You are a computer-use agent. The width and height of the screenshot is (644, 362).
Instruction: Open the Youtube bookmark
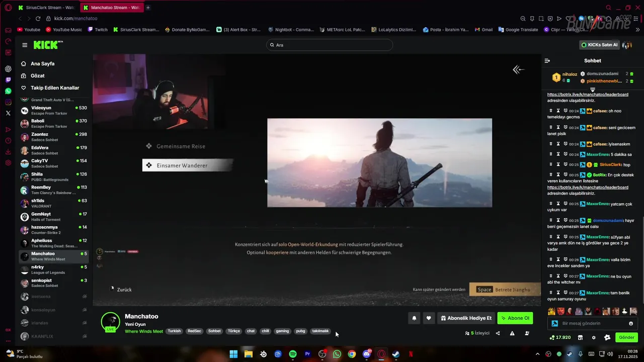[x=29, y=30]
